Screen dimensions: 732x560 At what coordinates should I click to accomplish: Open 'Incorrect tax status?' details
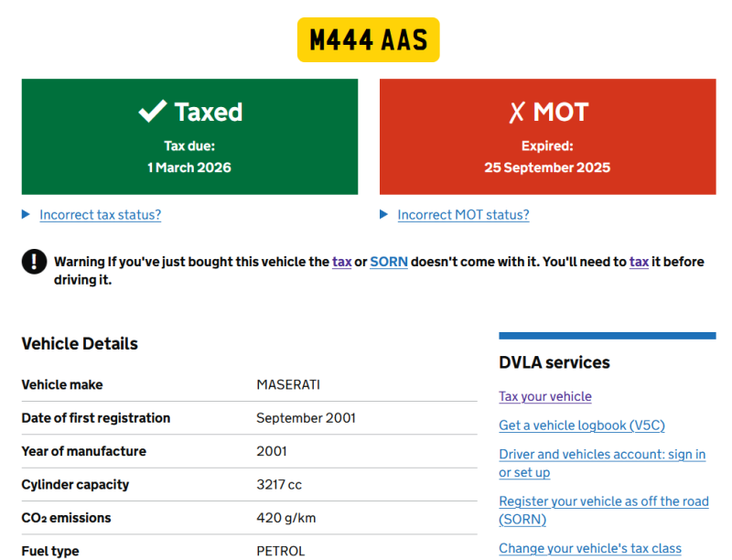point(100,215)
